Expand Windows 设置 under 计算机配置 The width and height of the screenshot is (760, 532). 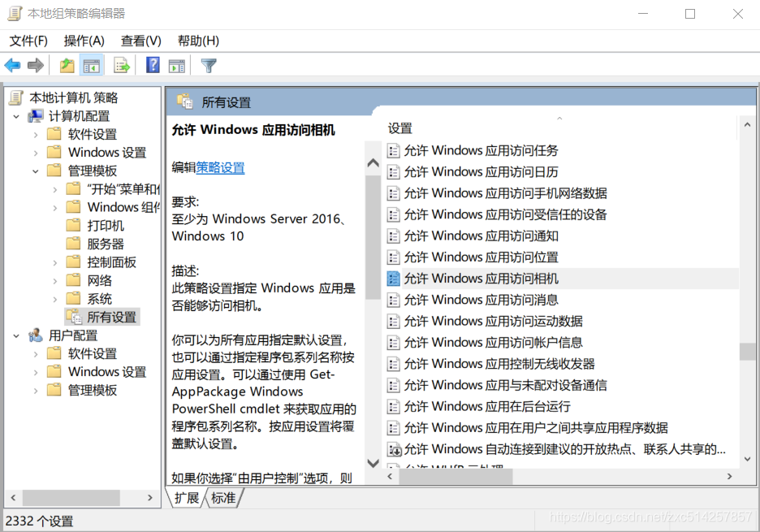(x=36, y=153)
